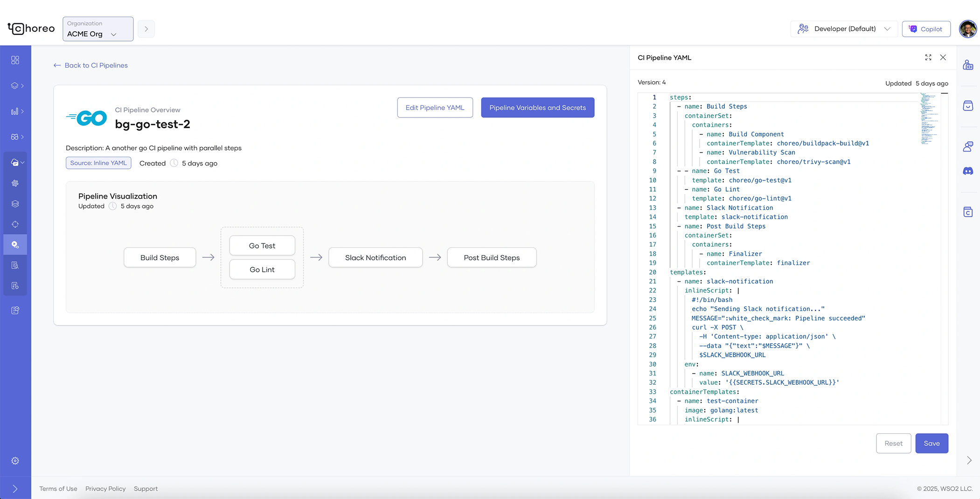Open the Terms of Use page

(58, 488)
